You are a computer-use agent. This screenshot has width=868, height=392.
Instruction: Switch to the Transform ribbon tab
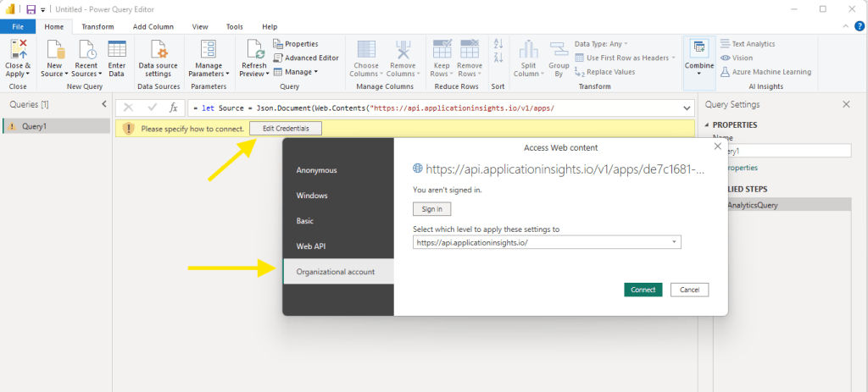tap(97, 27)
